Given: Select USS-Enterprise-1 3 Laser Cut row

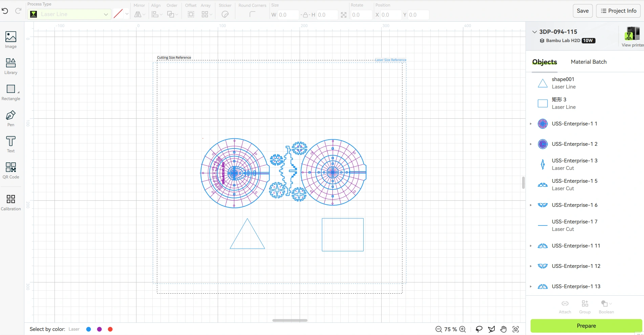Looking at the screenshot, I should pos(585,164).
